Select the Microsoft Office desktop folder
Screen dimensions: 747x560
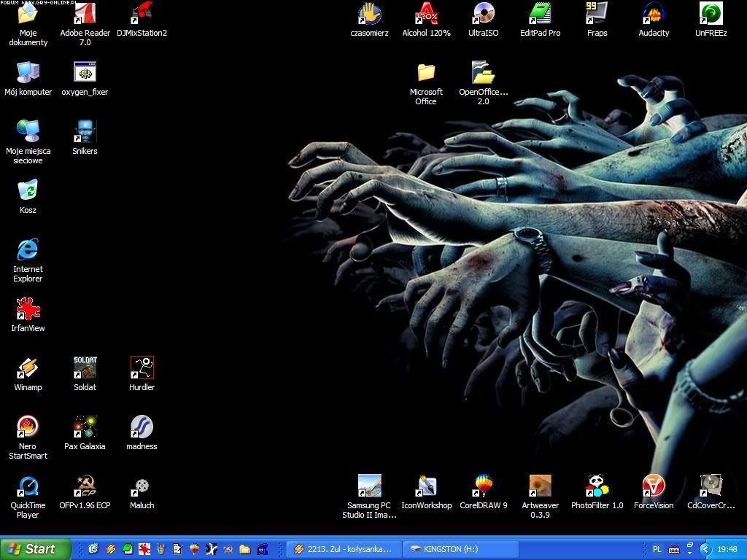[426, 83]
